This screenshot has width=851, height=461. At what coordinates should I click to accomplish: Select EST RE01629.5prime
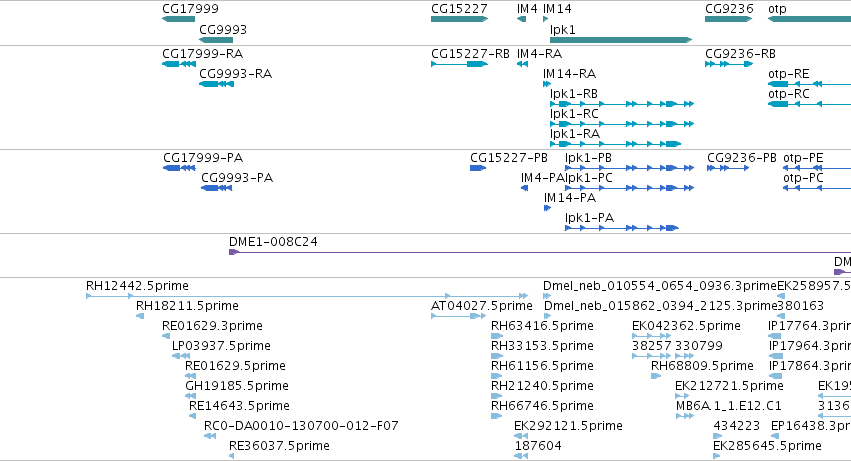point(235,367)
